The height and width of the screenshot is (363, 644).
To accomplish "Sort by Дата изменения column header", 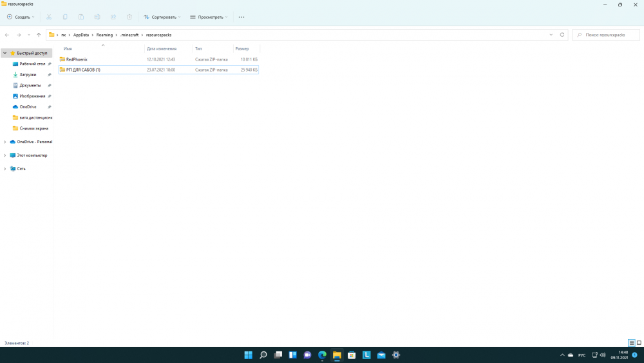I will click(168, 48).
